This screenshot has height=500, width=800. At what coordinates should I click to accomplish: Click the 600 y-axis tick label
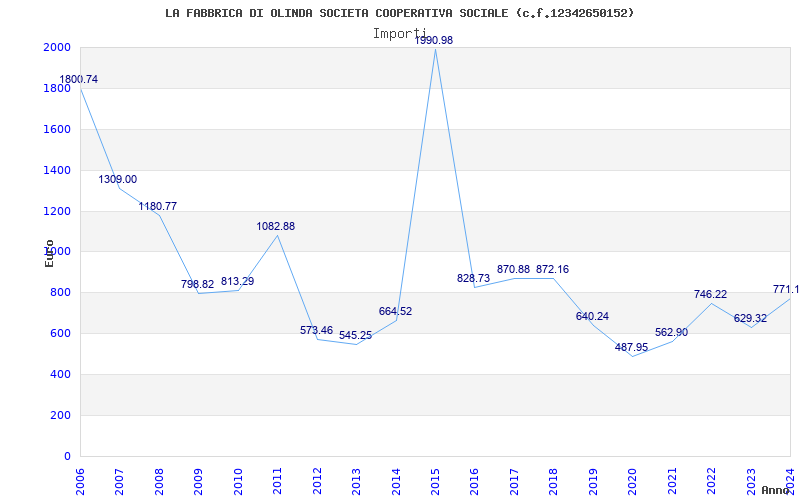click(x=61, y=334)
